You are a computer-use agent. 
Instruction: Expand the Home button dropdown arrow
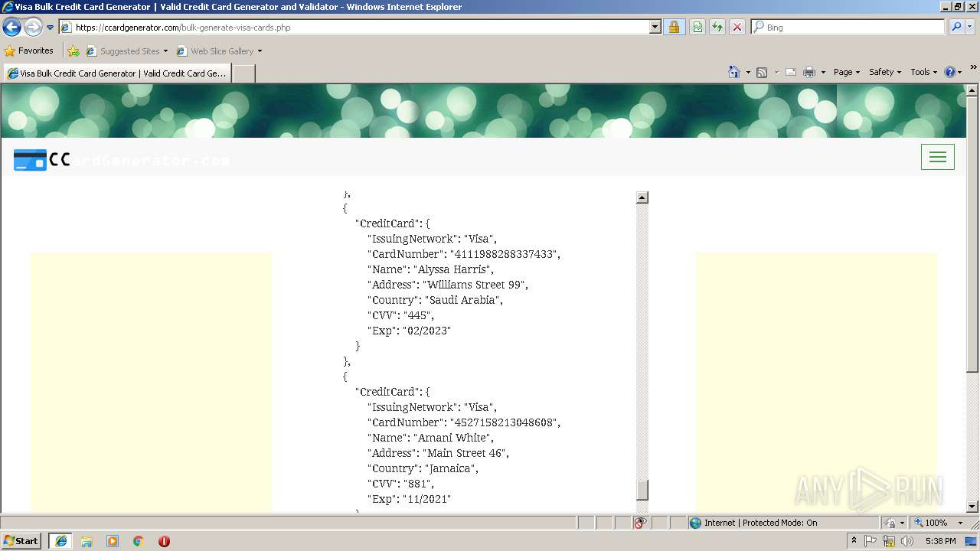[748, 72]
